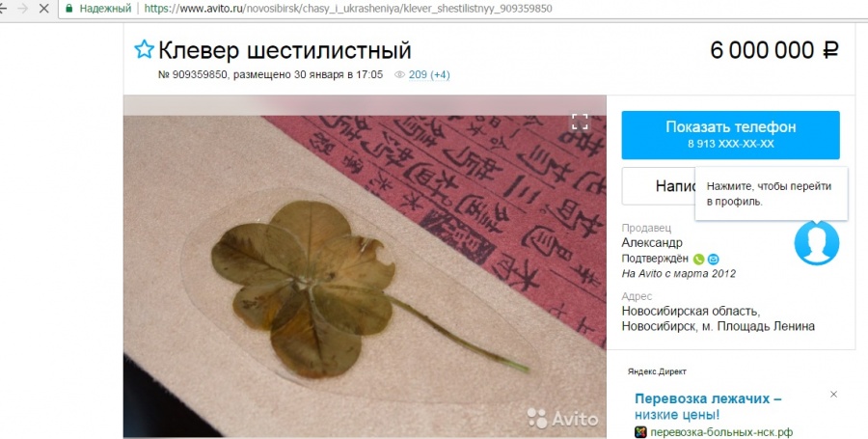Open the Перевозка лежачих ad headline

click(708, 406)
